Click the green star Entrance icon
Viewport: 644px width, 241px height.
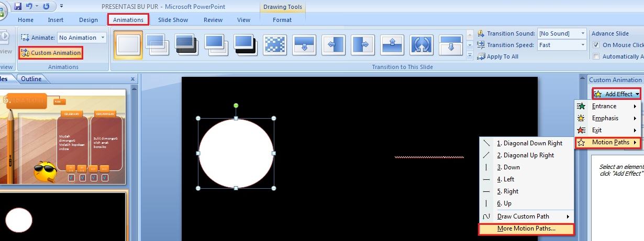[x=581, y=106]
